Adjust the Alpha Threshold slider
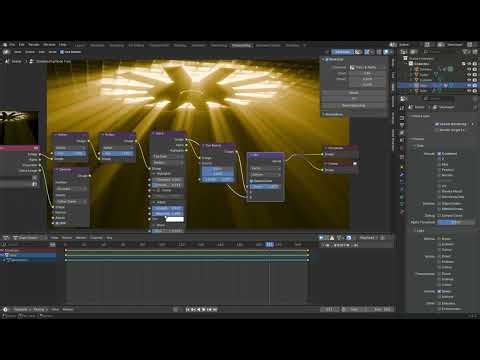 (456, 222)
